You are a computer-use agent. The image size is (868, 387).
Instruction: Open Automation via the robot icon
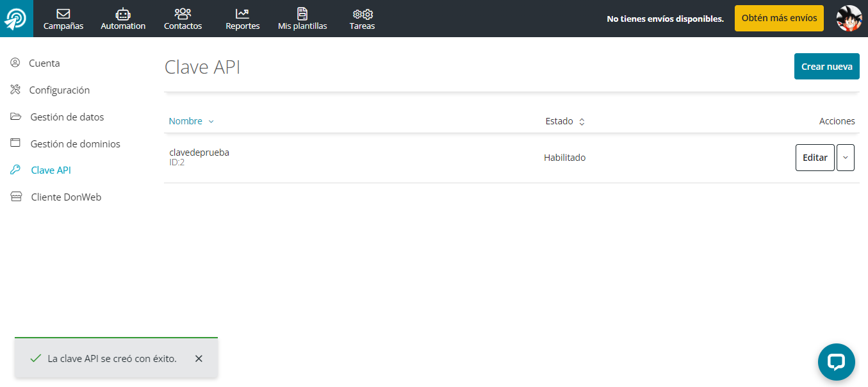(123, 14)
